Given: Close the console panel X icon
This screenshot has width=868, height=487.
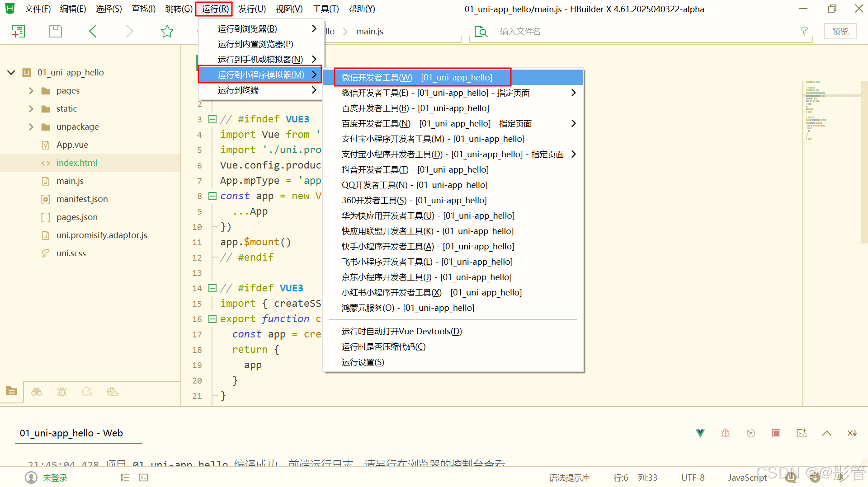Looking at the screenshot, I should 852,433.
